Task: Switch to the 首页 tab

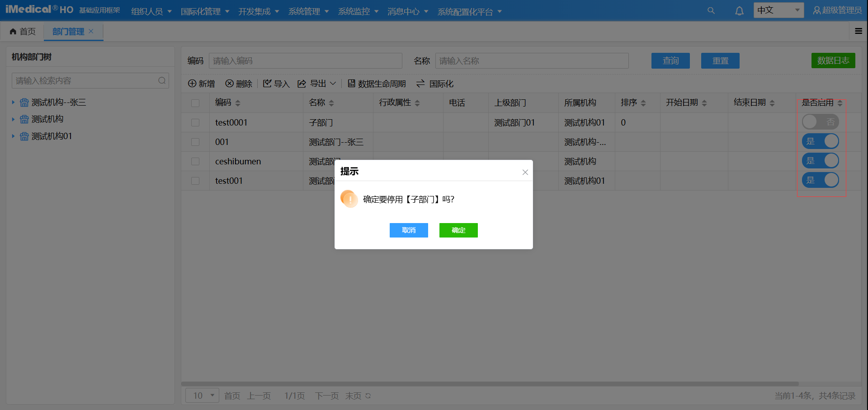Action: point(23,31)
